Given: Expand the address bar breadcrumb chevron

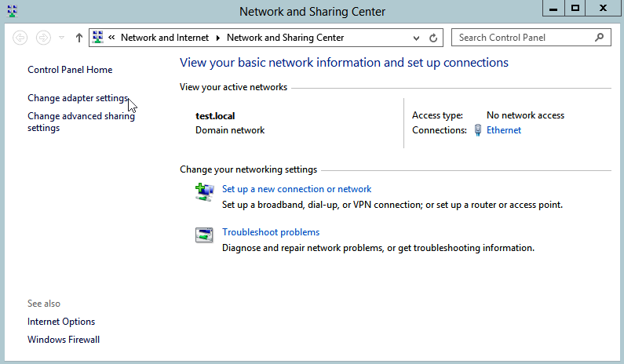Looking at the screenshot, I should pyautogui.click(x=111, y=38).
